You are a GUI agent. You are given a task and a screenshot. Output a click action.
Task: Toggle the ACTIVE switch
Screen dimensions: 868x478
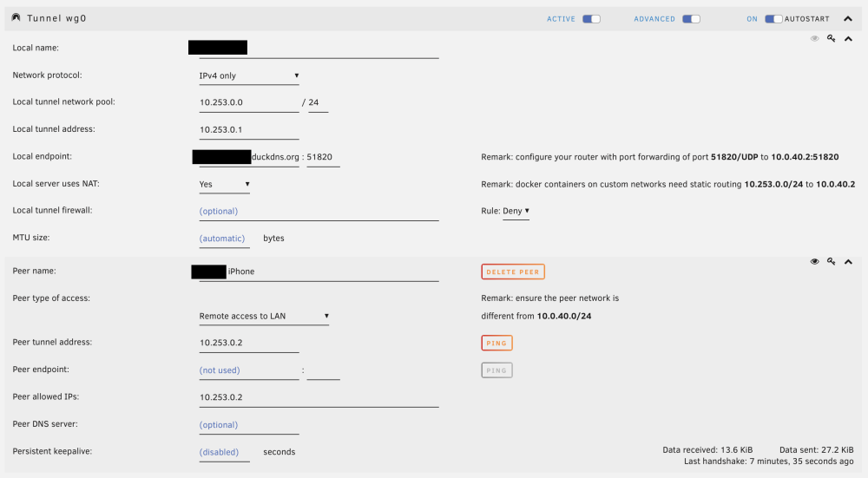(591, 19)
